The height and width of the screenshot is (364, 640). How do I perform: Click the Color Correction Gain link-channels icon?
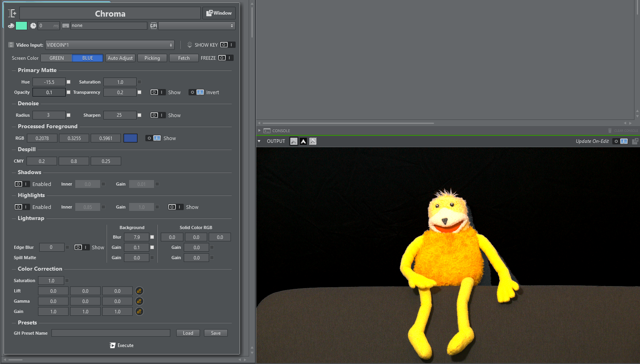click(139, 311)
